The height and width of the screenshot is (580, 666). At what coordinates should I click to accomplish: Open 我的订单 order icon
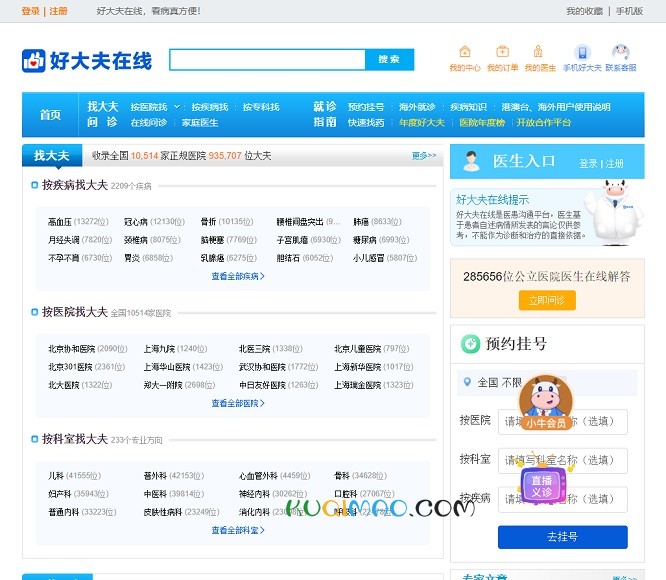pos(502,52)
